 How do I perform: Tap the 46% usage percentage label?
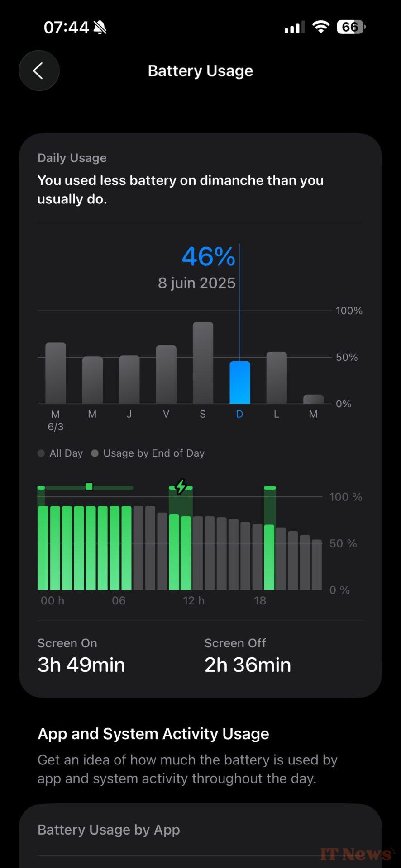[x=208, y=256]
